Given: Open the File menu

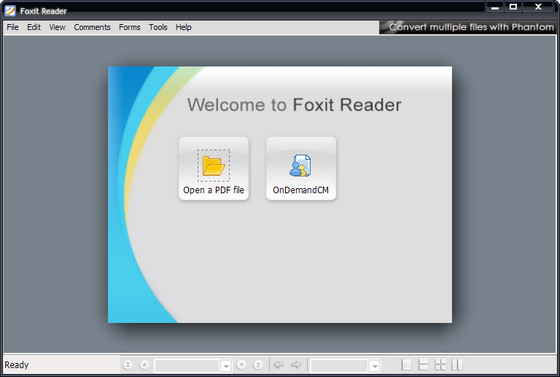Looking at the screenshot, I should click(x=12, y=27).
